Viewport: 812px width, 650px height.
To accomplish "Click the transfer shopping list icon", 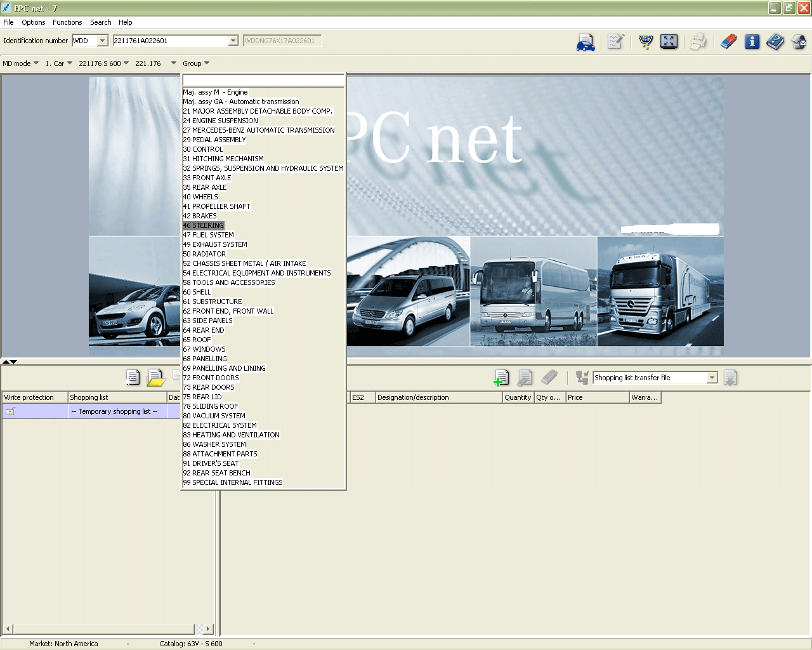I will (x=582, y=378).
